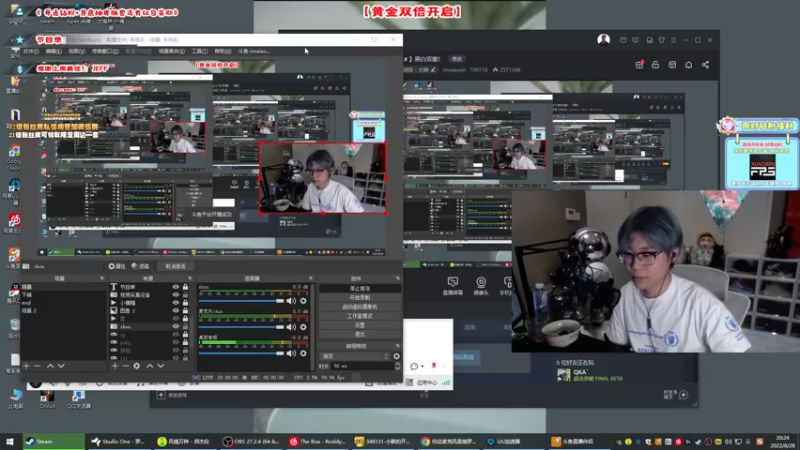
Task: Click 修改 button next to stream title
Action: [x=457, y=59]
